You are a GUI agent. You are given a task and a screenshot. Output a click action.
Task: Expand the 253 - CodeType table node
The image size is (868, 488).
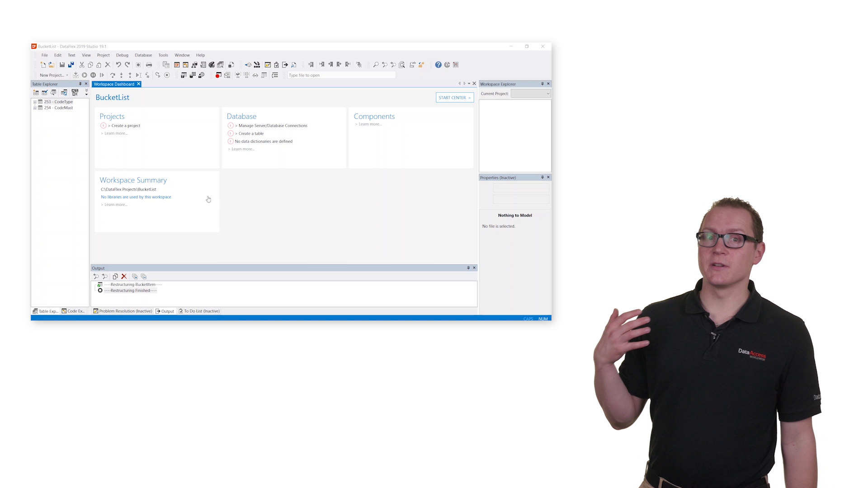pyautogui.click(x=35, y=102)
